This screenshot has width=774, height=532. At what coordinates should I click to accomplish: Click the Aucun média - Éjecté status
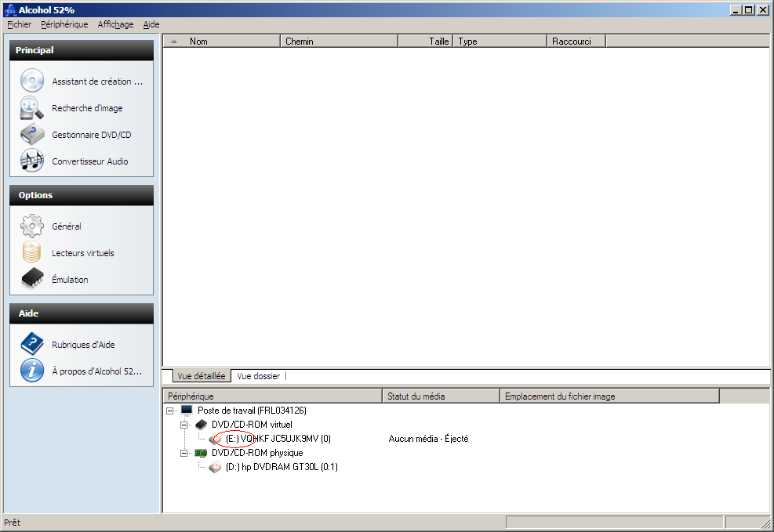pos(428,438)
